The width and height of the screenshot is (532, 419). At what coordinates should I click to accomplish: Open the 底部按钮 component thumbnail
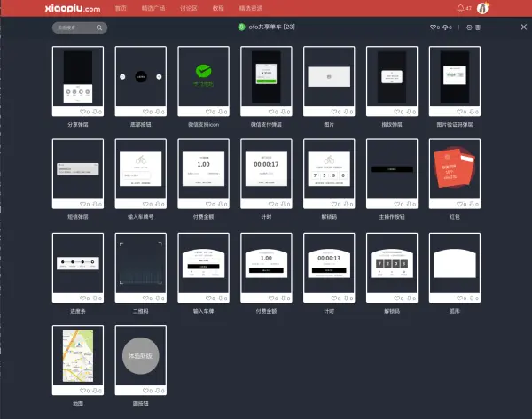(x=141, y=76)
